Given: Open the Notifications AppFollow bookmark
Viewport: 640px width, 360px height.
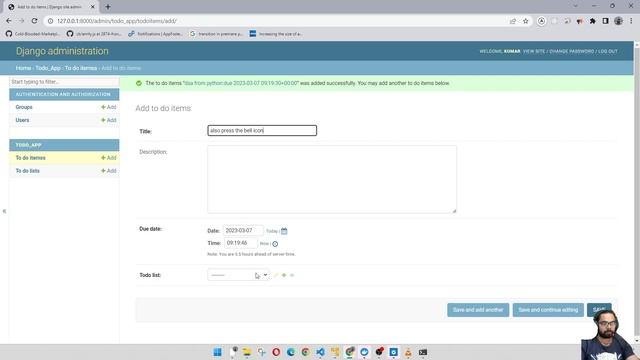Looking at the screenshot, I should (155, 34).
